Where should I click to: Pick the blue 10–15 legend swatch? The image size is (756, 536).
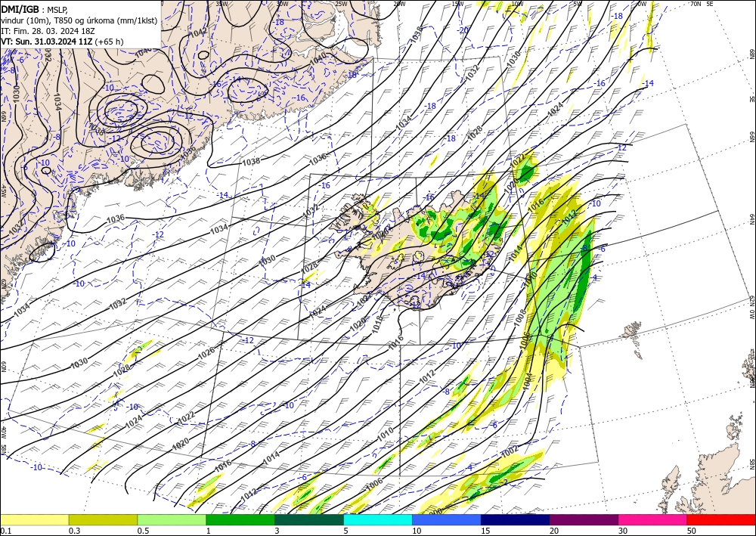447,519
